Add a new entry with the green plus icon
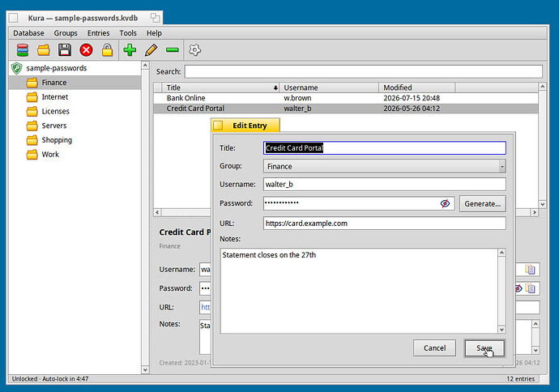559x392 pixels. (x=130, y=50)
